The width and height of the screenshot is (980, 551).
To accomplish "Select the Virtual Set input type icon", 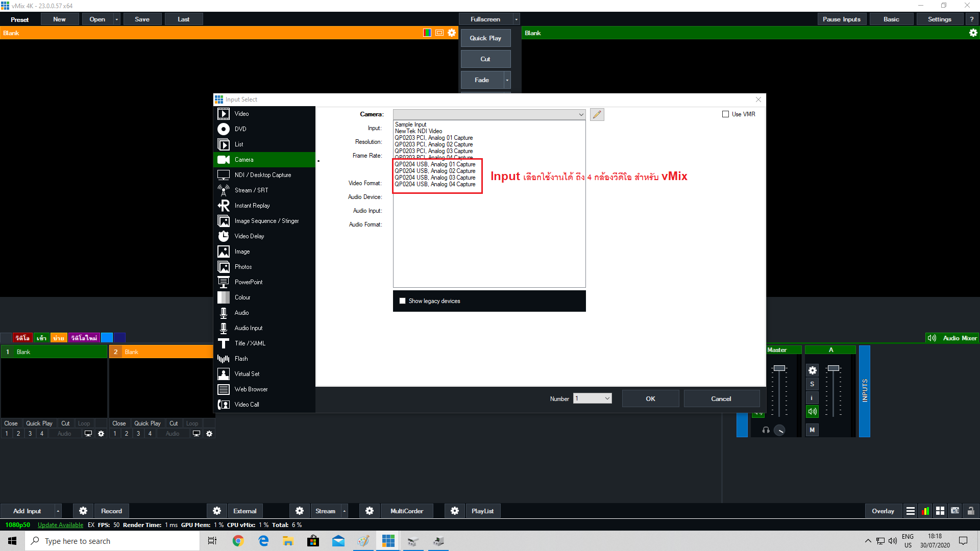I will [x=224, y=374].
